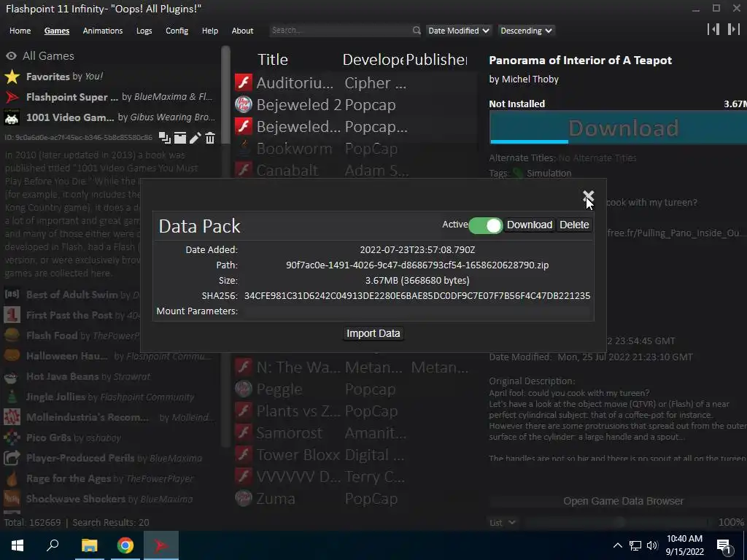Open Google Chrome from taskbar
This screenshot has height=560, width=747.
pos(125,545)
